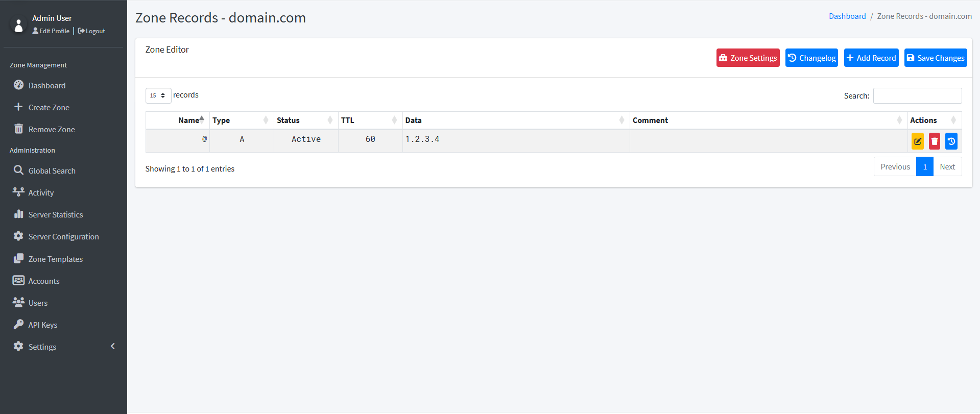
Task: Go to Remove Zone page
Action: (x=52, y=130)
